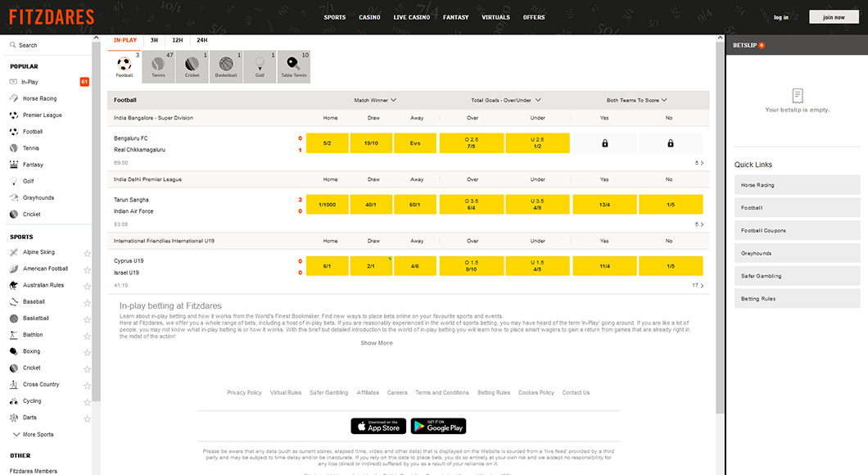Image resolution: width=868 pixels, height=475 pixels.
Task: Click the American Football sport icon
Action: click(14, 269)
